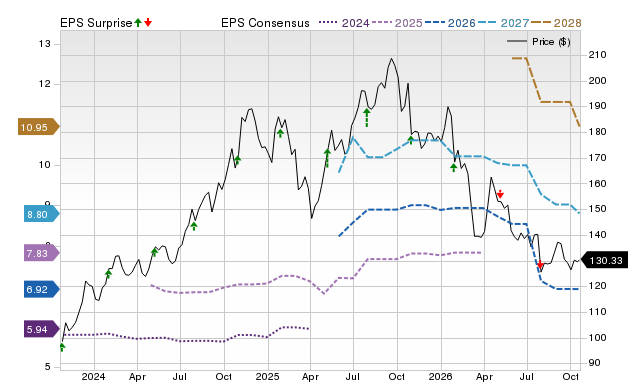Click the '110' label on the right price axis

[x=597, y=312]
